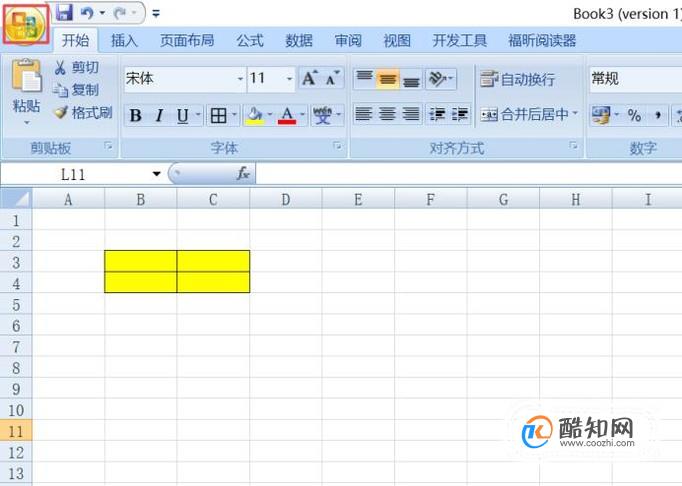
Task: Click the fx insert function button
Action: [x=243, y=174]
